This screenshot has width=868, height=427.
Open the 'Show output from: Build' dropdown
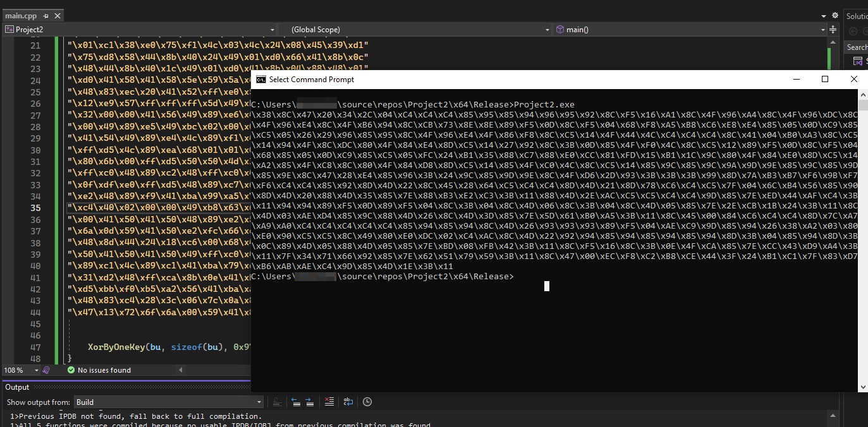click(x=258, y=402)
